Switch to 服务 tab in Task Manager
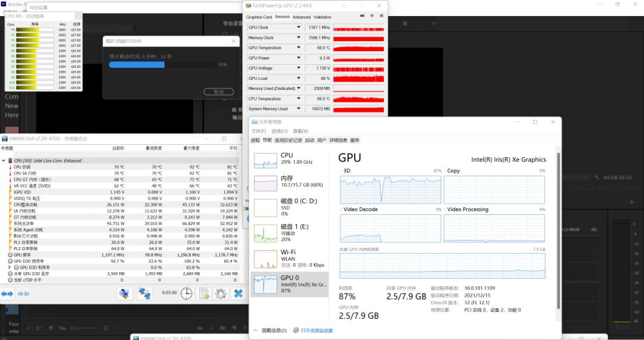The image size is (644, 340). pyautogui.click(x=355, y=141)
